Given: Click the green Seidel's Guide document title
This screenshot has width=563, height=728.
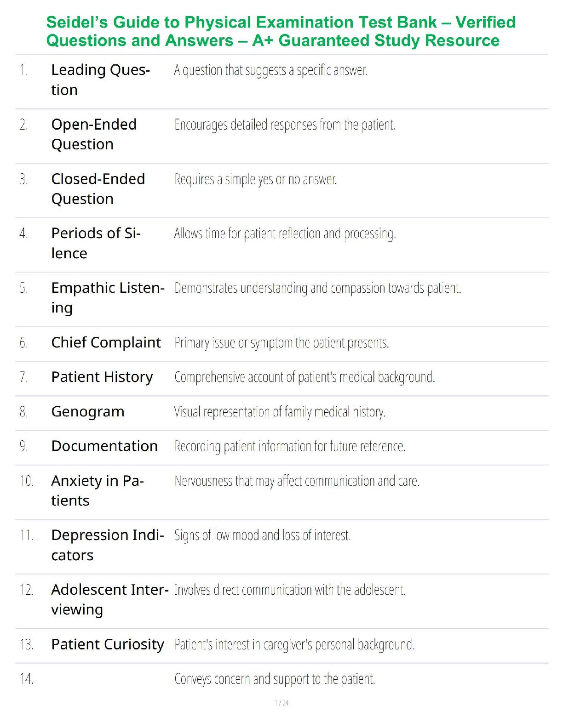Looking at the screenshot, I should pyautogui.click(x=281, y=31).
